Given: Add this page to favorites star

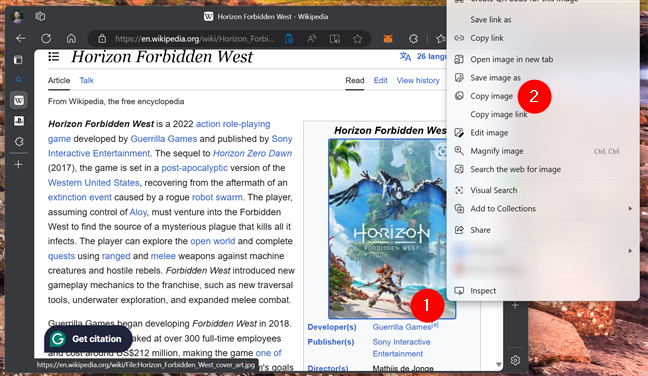Looking at the screenshot, I should coord(357,39).
